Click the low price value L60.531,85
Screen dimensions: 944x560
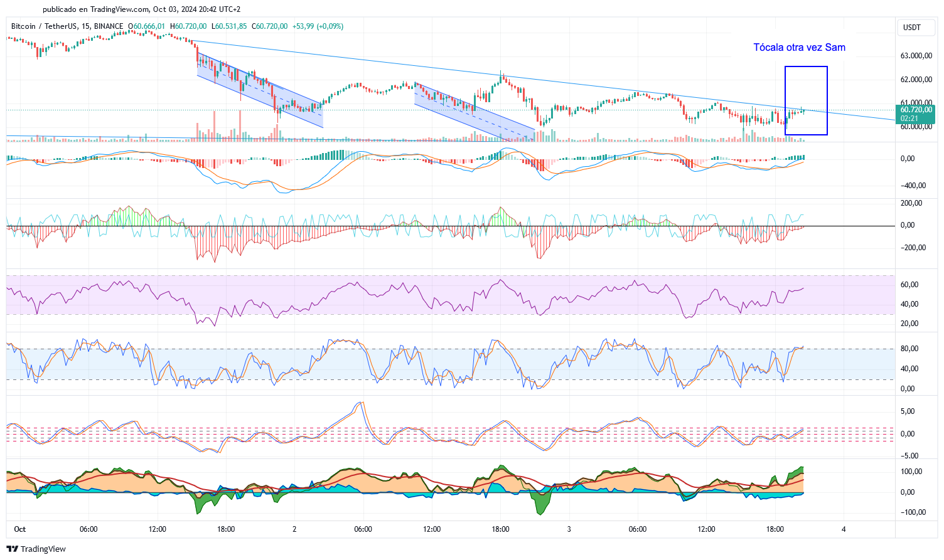point(229,26)
